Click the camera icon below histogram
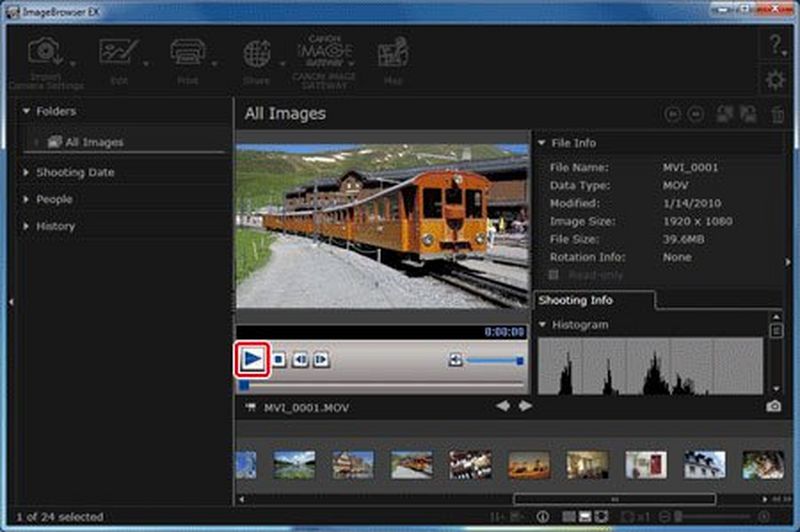 (x=773, y=406)
